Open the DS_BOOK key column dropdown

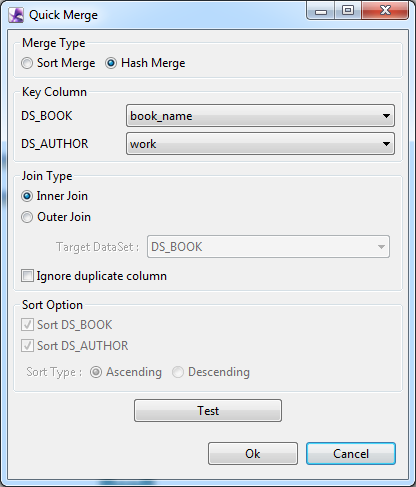pyautogui.click(x=260, y=116)
